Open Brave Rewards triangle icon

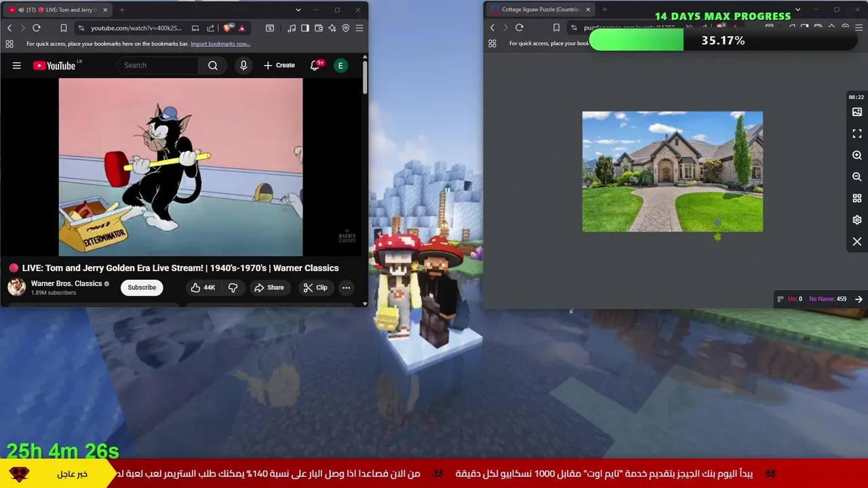tap(242, 28)
